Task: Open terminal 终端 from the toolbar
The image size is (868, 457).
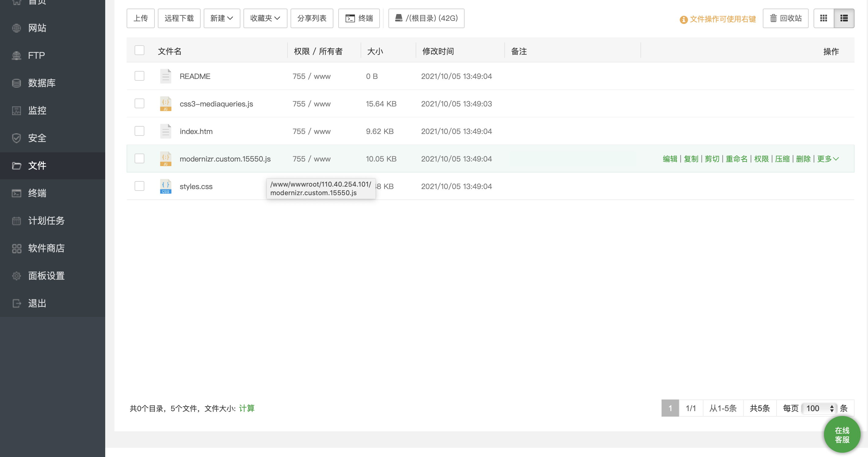Action: [x=359, y=18]
